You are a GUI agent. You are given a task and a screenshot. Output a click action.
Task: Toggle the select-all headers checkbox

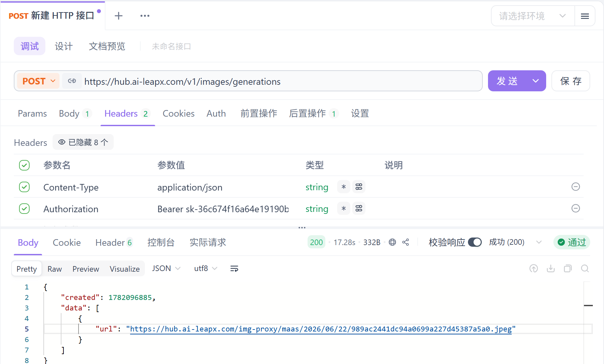coord(24,165)
